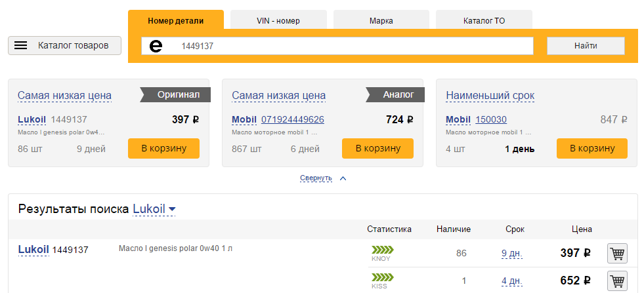644x293 pixels.
Task: Add the Аналог Mobil 724 ₽ card В корзину
Action: (378, 149)
